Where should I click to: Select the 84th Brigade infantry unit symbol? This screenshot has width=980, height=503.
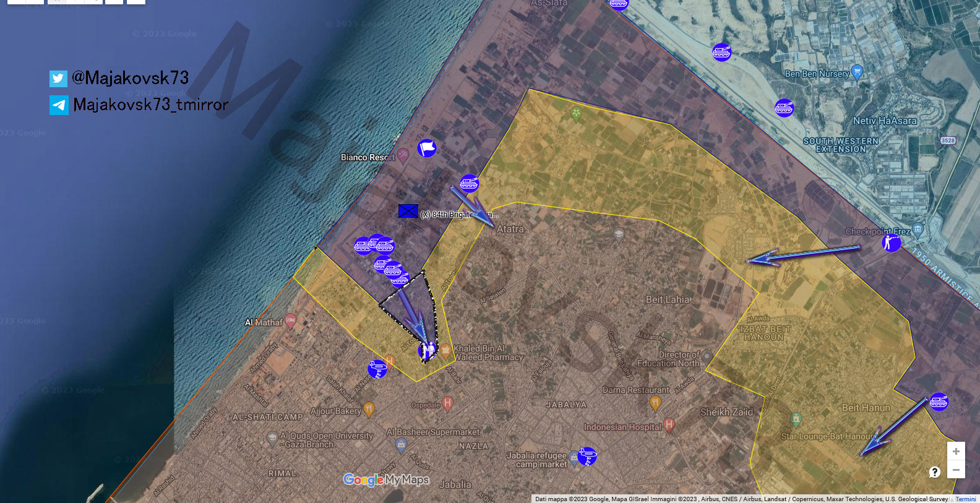coord(408,211)
